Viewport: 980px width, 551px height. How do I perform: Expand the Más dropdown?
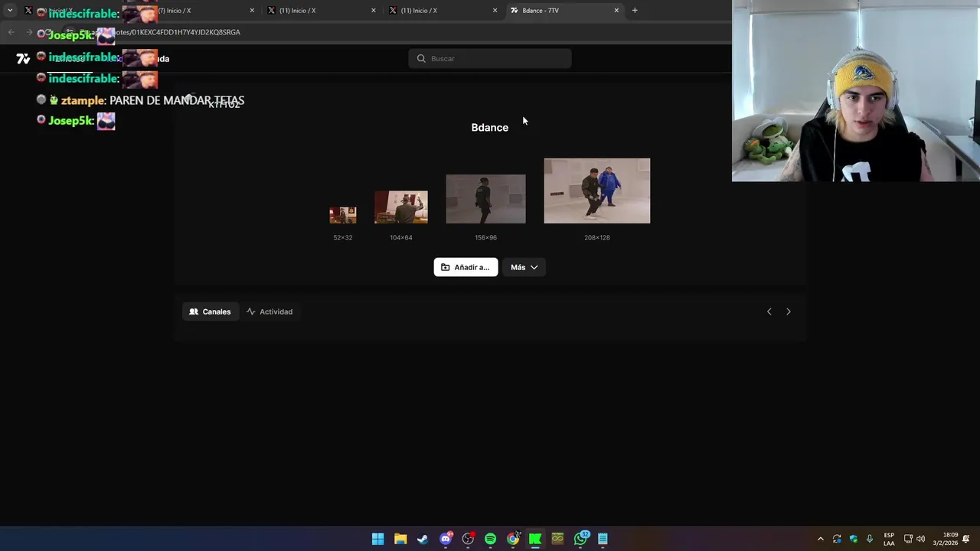click(524, 267)
